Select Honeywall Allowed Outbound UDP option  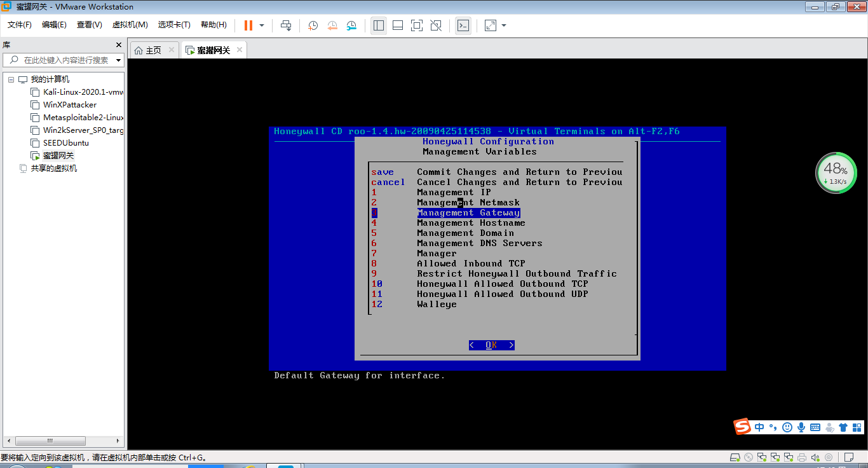[x=503, y=294]
